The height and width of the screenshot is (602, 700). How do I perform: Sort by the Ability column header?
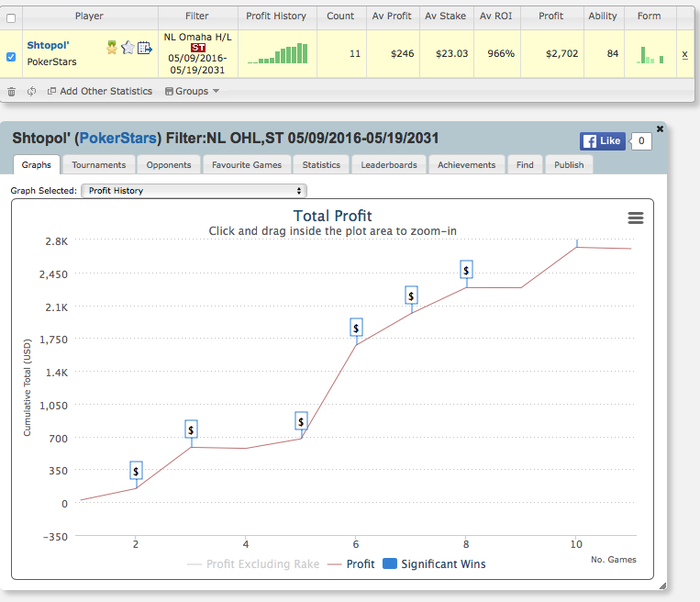[x=603, y=16]
